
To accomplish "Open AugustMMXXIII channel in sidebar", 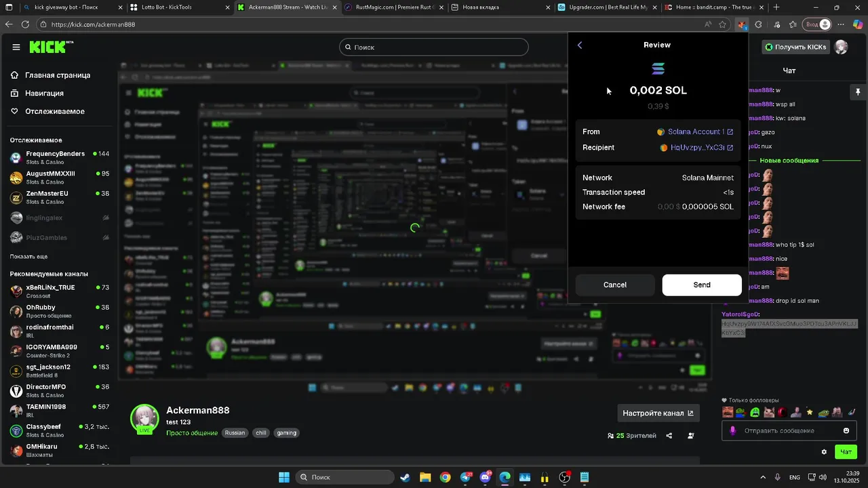I will 60,178.
